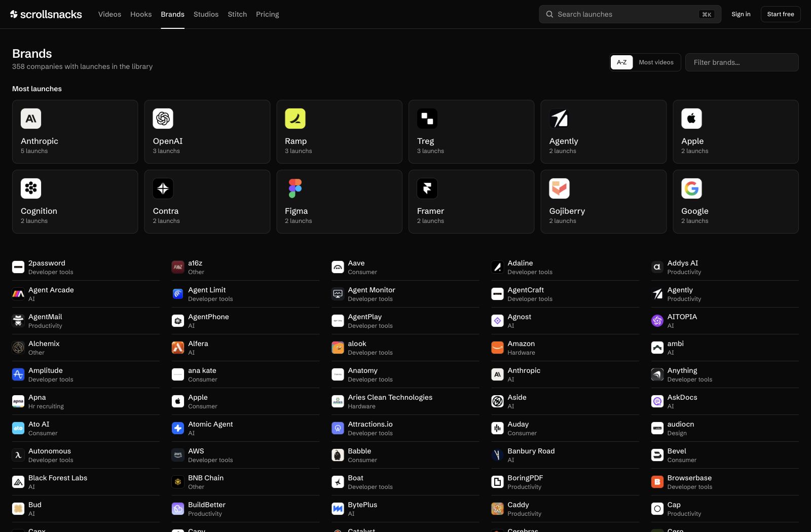Open the Atomic Agent brand row
This screenshot has height=532, width=811.
tap(246, 428)
